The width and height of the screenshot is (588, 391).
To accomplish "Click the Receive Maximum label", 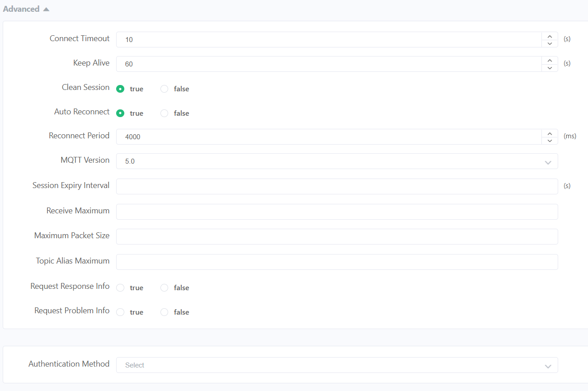I will [x=78, y=211].
